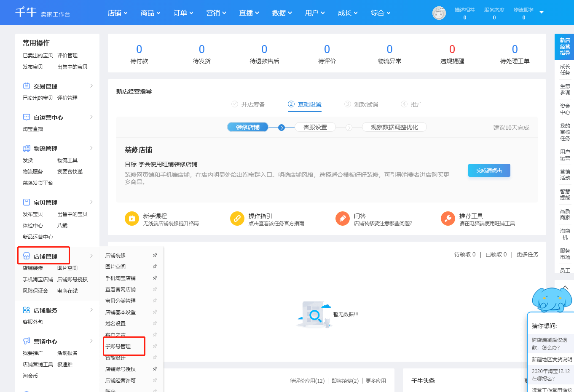
Task: Open 待评价应用(12) link
Action: pos(307,381)
